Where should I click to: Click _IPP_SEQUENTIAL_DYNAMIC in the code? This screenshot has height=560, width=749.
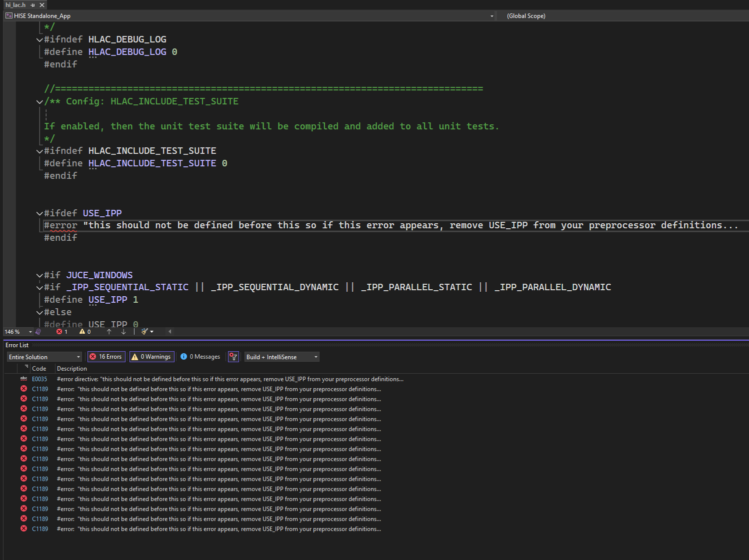pos(274,287)
